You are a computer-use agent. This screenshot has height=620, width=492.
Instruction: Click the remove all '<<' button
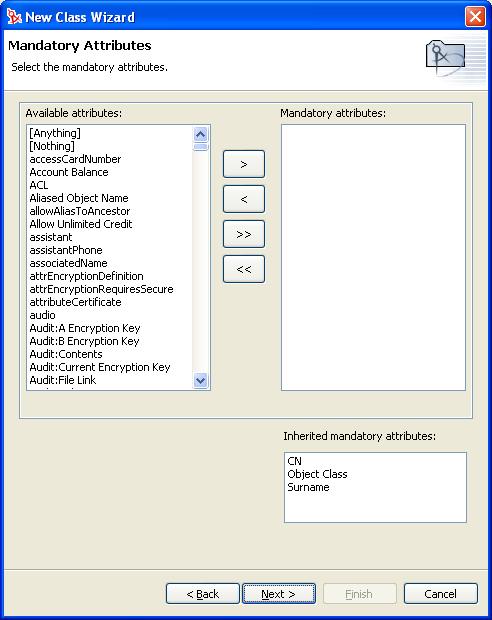click(x=244, y=269)
